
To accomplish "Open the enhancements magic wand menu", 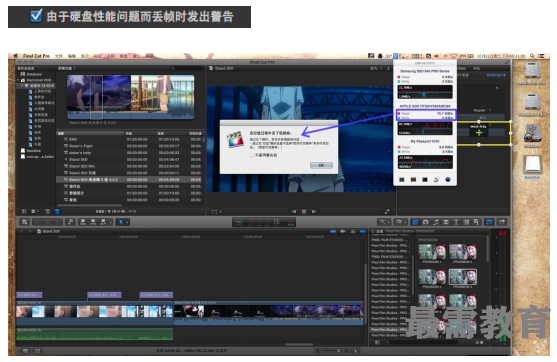I will click(384, 222).
